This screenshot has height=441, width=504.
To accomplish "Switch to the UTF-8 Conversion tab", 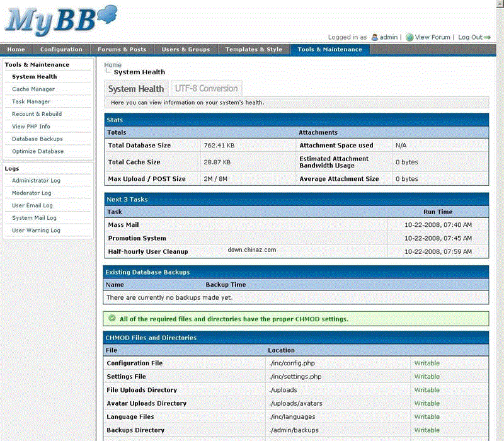I will click(x=206, y=89).
